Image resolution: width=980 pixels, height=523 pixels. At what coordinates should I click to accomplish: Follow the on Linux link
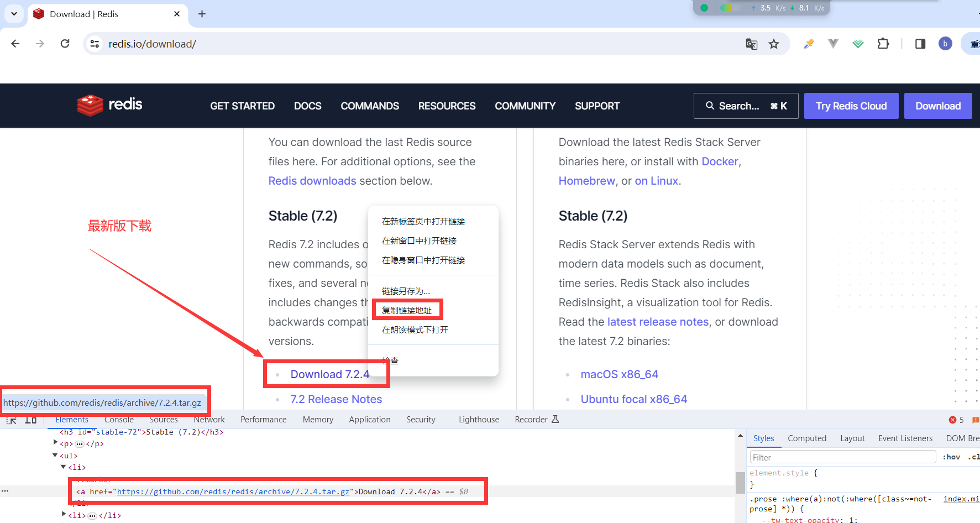click(656, 181)
